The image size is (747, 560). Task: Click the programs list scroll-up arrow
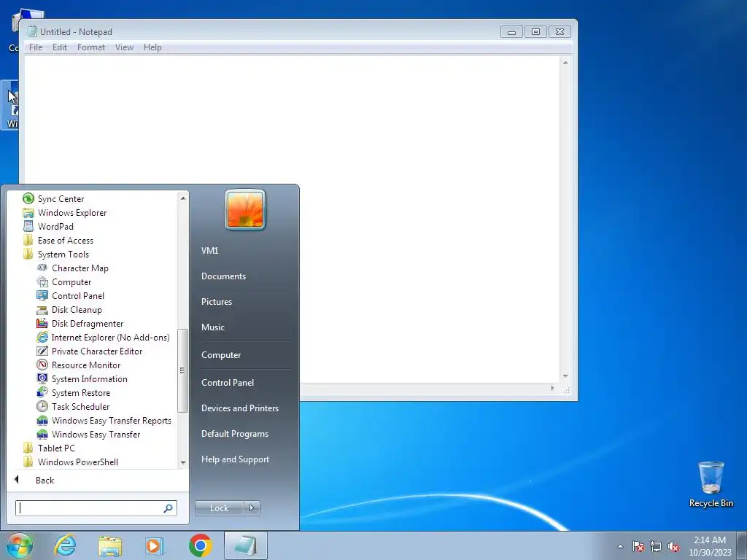pyautogui.click(x=183, y=198)
